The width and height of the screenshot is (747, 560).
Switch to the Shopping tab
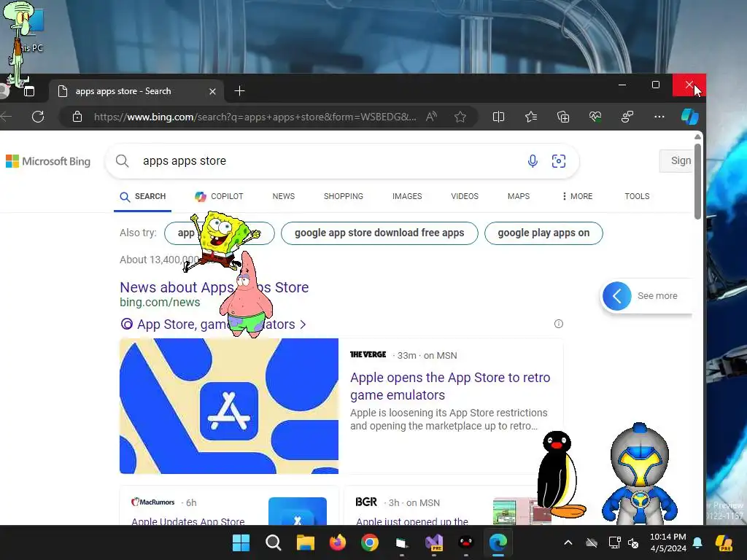343,196
